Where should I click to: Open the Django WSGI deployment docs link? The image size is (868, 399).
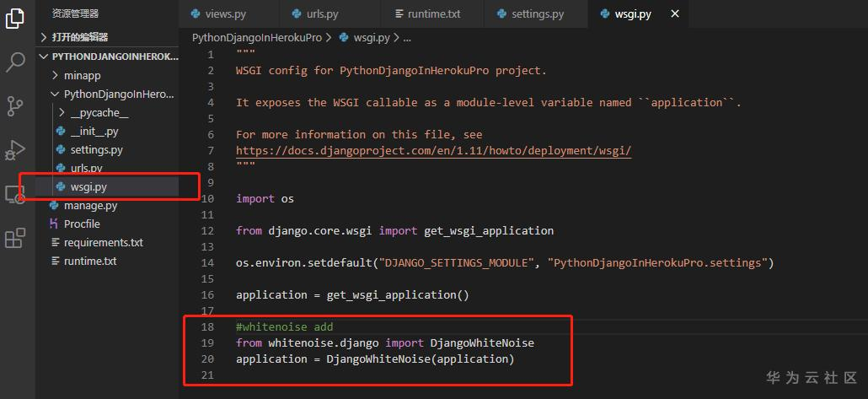click(x=433, y=151)
